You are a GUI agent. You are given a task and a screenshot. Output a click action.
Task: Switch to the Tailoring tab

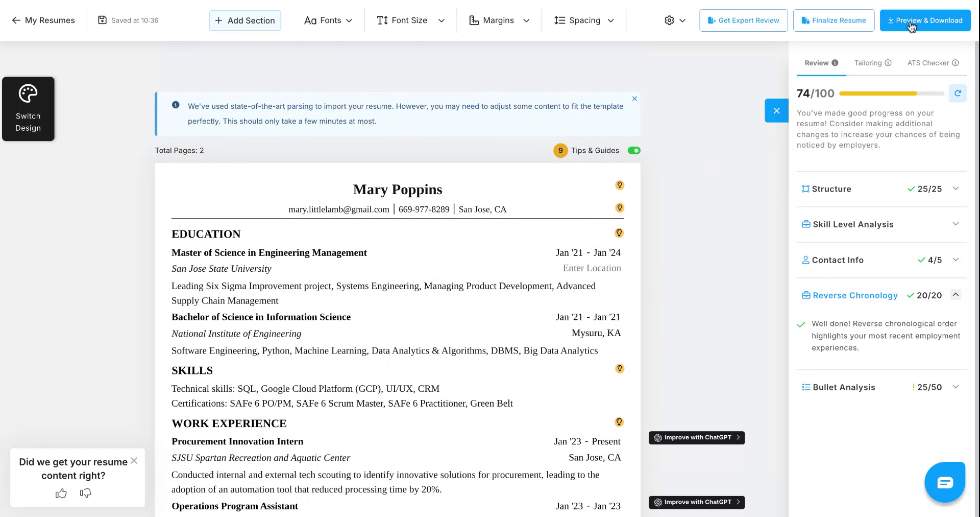pyautogui.click(x=872, y=63)
